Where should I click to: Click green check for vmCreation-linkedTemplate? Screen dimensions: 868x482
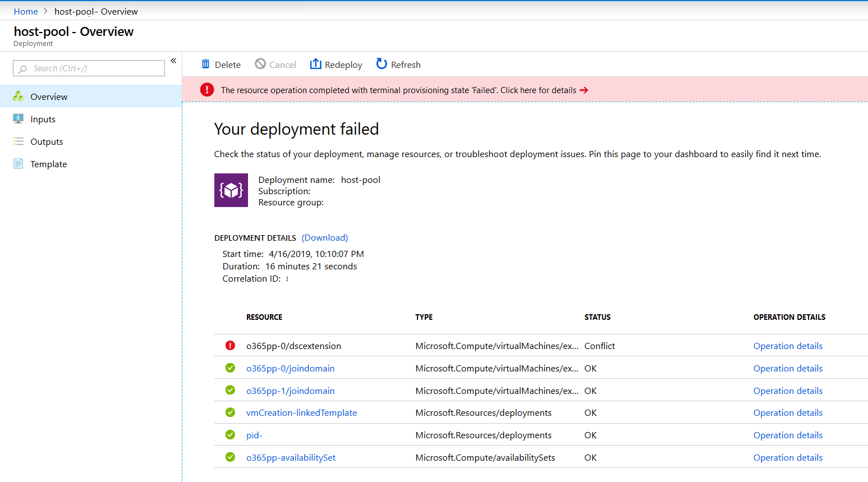230,412
